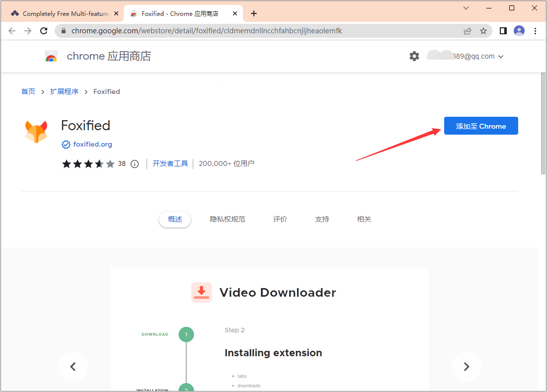Show rating info via the info icon
This screenshot has width=547, height=392.
[135, 163]
